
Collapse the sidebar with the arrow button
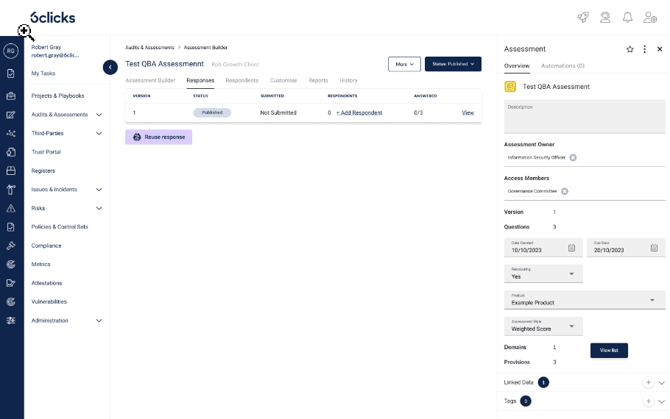pyautogui.click(x=110, y=67)
